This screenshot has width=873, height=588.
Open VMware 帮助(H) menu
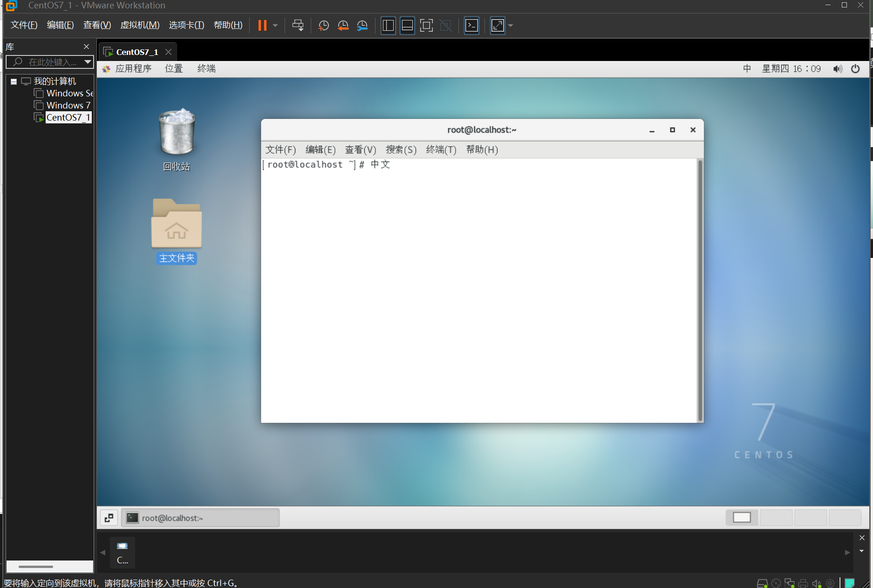(228, 25)
